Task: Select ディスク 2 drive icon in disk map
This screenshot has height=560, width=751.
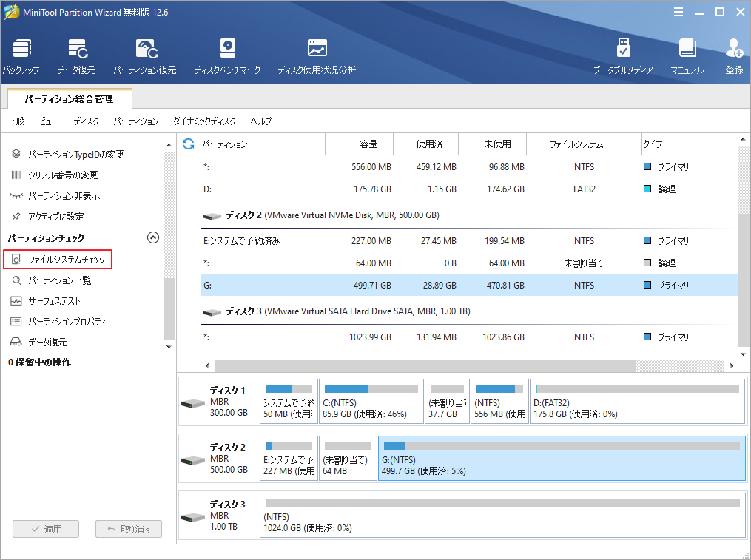Action: 193,460
